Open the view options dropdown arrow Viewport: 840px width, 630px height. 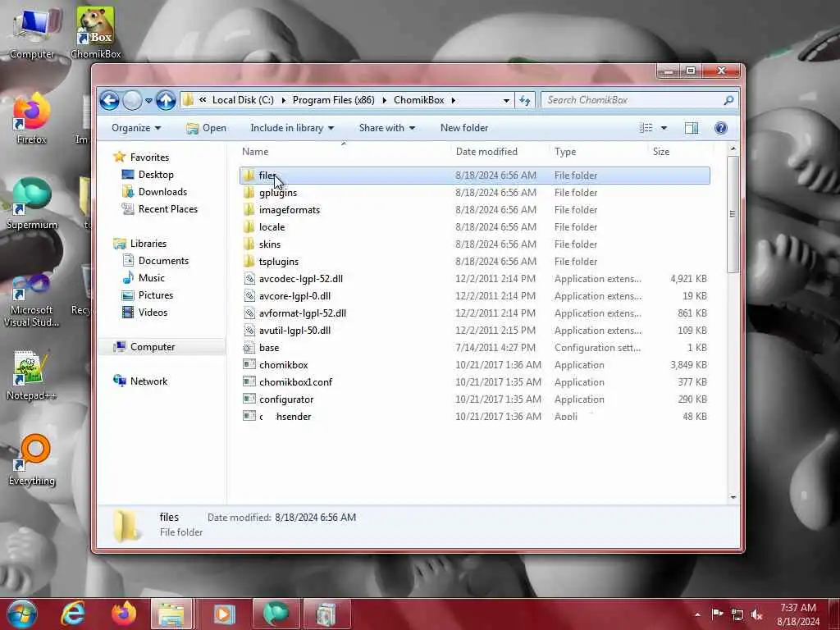tap(664, 128)
